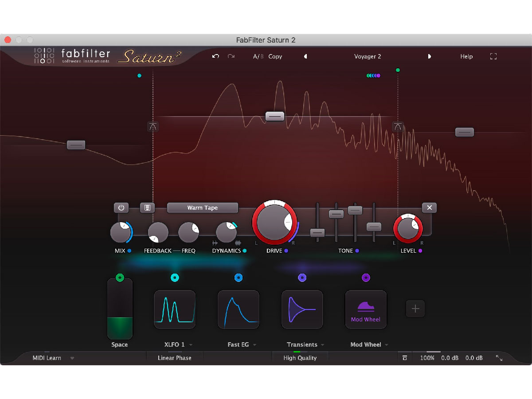
Task: Click the 100% global mix value
Action: tap(427, 358)
